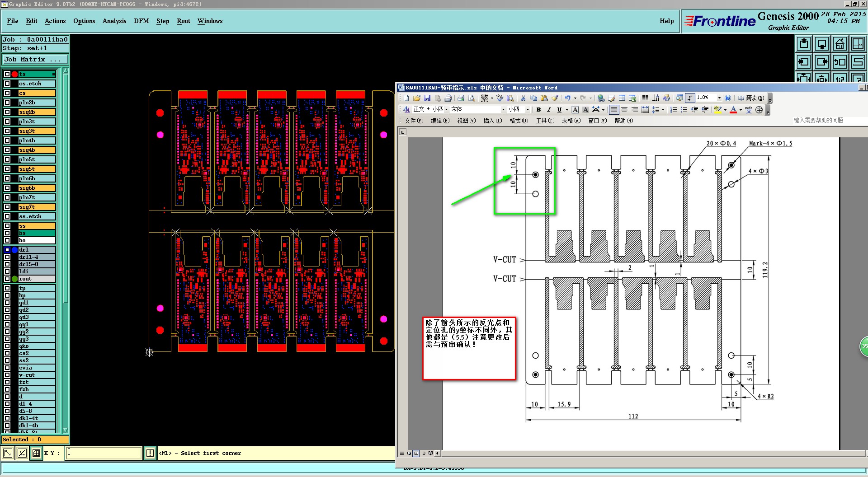868x477 pixels.
Task: Open the zoom percentage dropdown in Word
Action: [719, 98]
